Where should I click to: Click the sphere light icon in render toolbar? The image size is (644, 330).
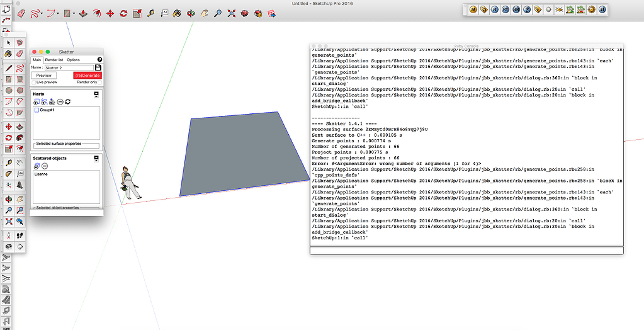coord(548,9)
